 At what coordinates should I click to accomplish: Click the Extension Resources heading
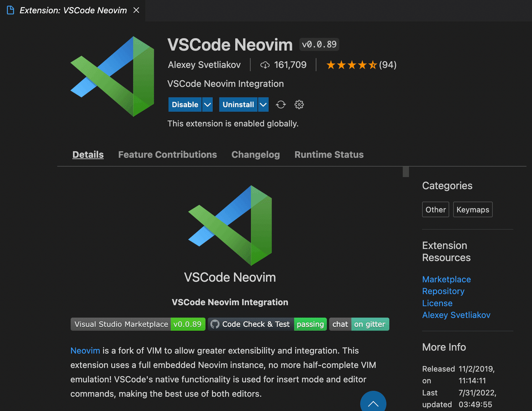pyautogui.click(x=446, y=252)
